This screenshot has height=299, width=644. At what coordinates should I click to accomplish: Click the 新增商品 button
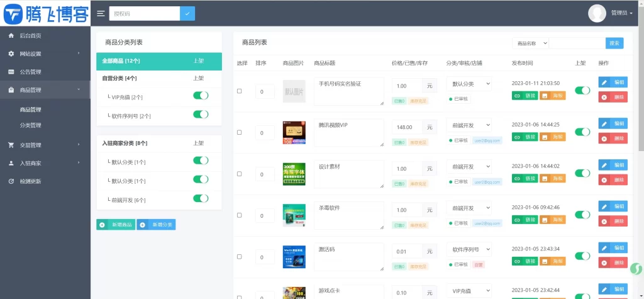point(116,225)
